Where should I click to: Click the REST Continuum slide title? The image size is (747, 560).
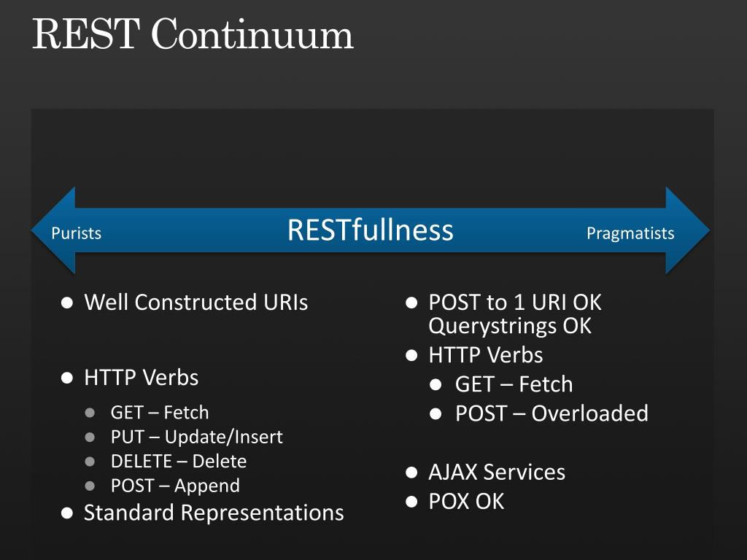pyautogui.click(x=193, y=34)
